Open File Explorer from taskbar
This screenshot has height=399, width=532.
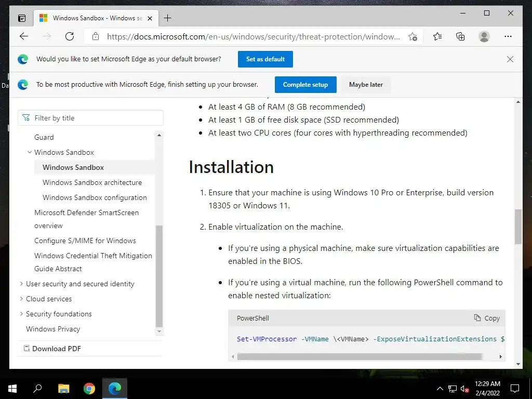(63, 389)
